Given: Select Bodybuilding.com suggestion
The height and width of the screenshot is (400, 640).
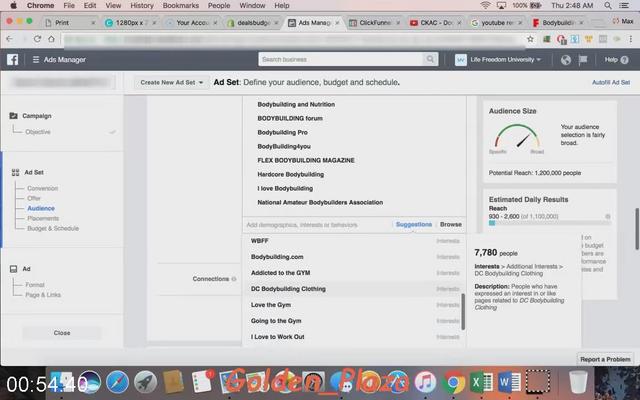Looking at the screenshot, I should pos(353,257).
